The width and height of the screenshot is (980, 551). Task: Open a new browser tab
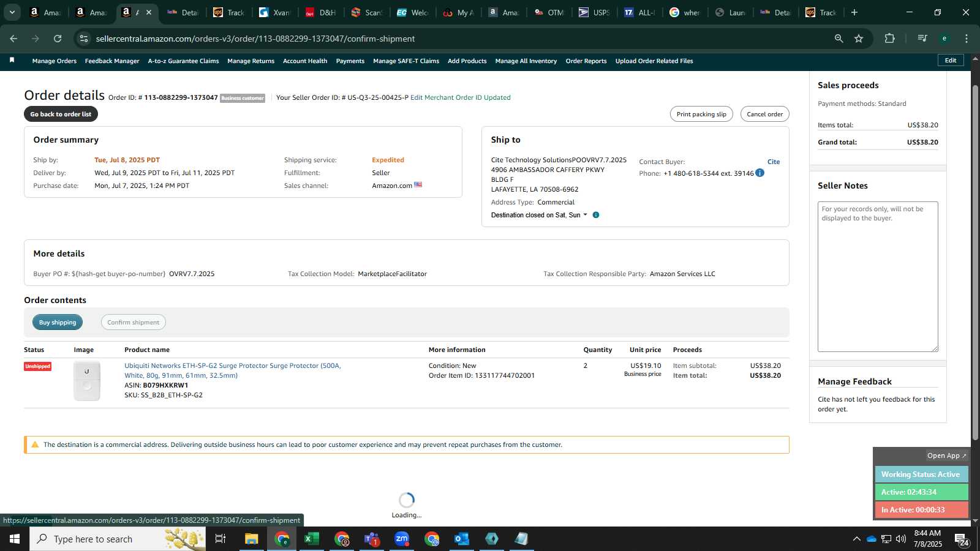(854, 12)
